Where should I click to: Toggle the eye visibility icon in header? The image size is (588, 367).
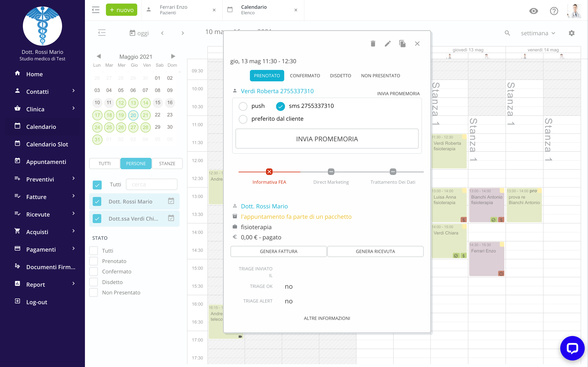pyautogui.click(x=533, y=11)
